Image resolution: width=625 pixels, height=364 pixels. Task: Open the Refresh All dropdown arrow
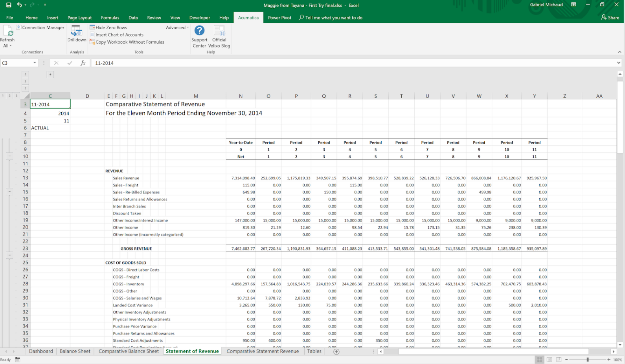pos(11,46)
